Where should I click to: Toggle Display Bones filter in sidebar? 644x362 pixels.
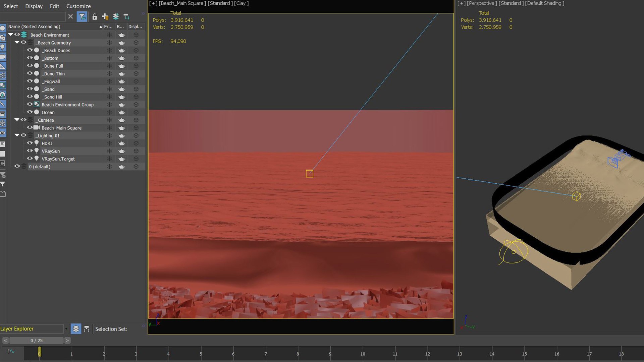[x=3, y=104]
